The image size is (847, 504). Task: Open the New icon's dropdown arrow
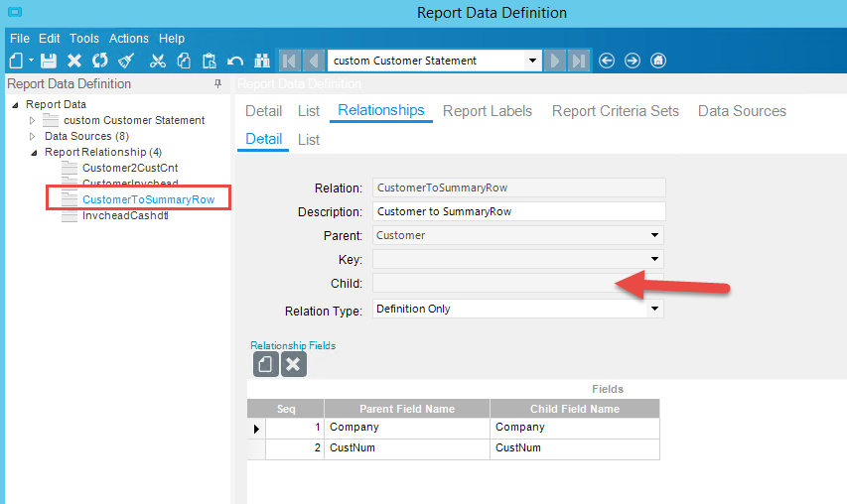(31, 61)
